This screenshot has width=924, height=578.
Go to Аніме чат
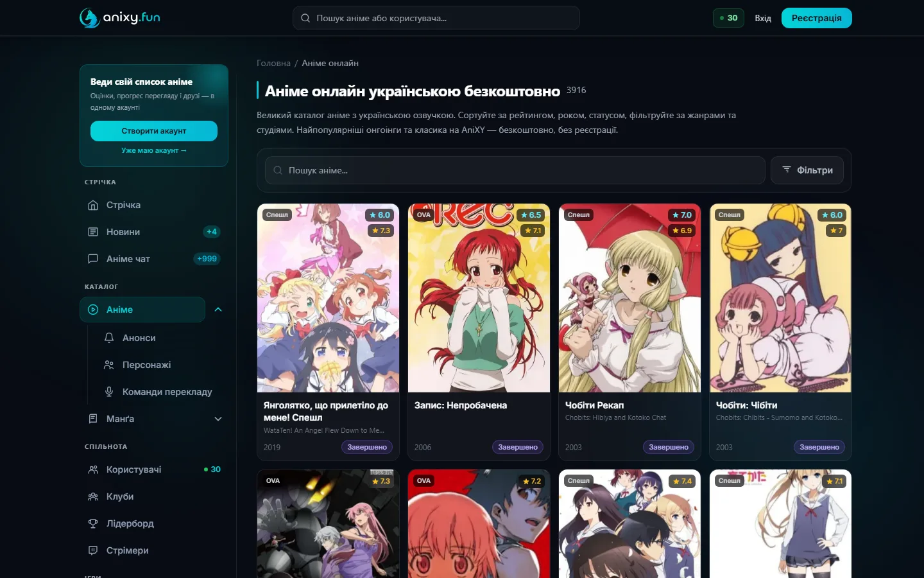click(154, 259)
